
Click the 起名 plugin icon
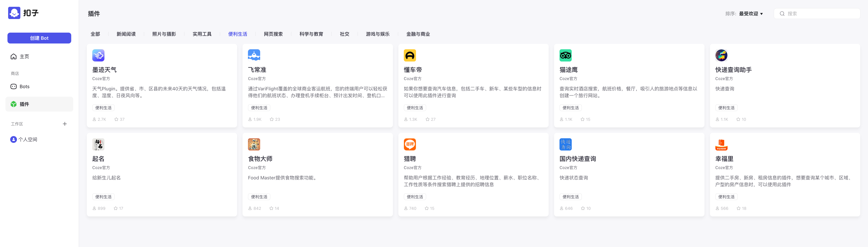point(98,144)
